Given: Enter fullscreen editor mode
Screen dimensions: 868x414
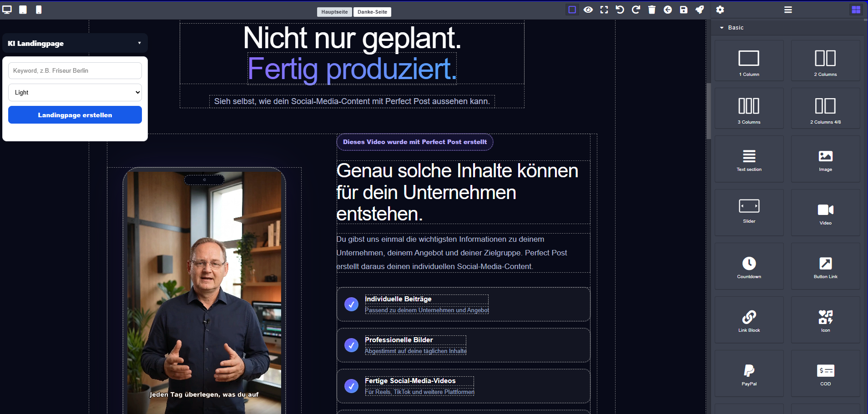Looking at the screenshot, I should pos(604,10).
